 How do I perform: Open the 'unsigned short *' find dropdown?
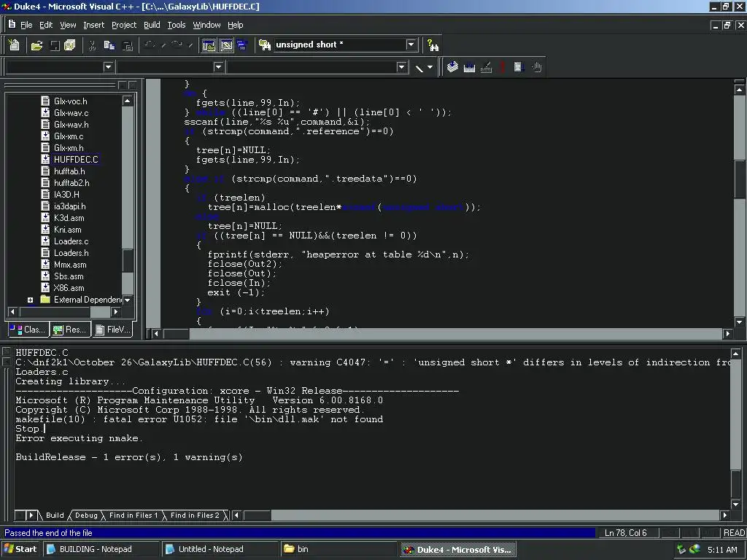pyautogui.click(x=411, y=44)
